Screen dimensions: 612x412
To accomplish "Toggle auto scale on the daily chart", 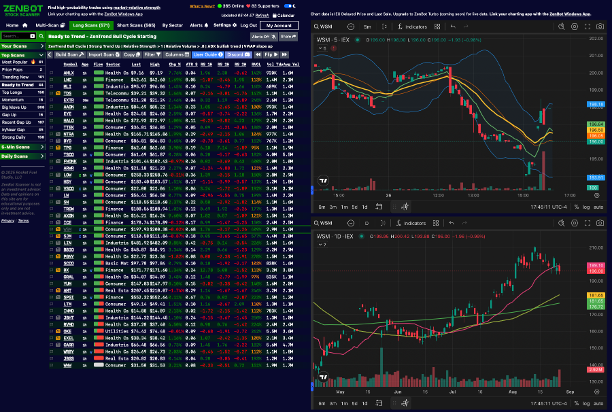I will (598, 403).
